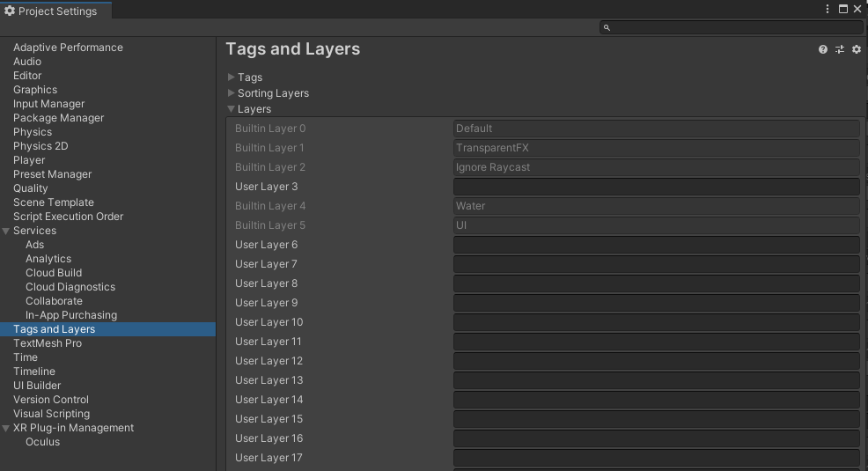This screenshot has width=868, height=471.
Task: Select the Project Settings tab
Action: click(x=53, y=11)
